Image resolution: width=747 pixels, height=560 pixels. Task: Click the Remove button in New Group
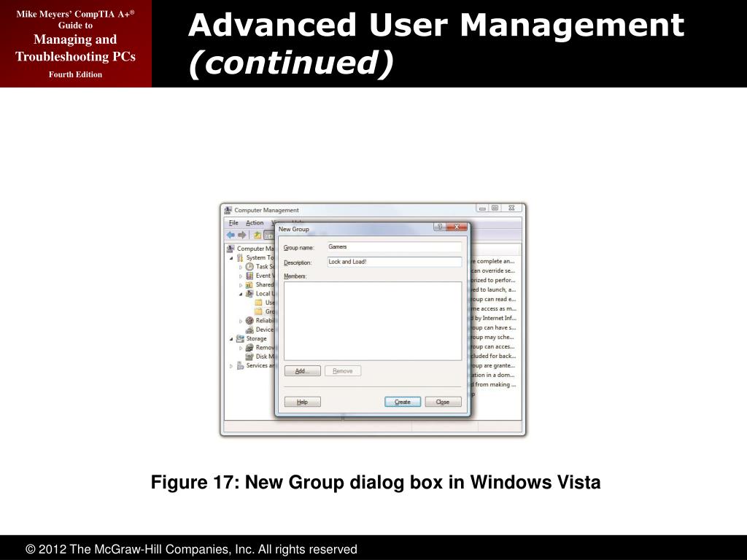click(343, 371)
